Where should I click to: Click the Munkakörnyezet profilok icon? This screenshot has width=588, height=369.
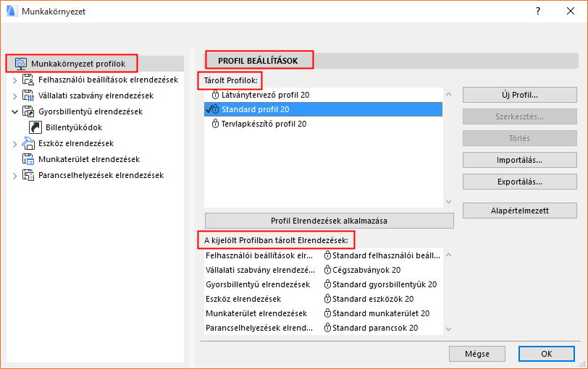point(21,64)
